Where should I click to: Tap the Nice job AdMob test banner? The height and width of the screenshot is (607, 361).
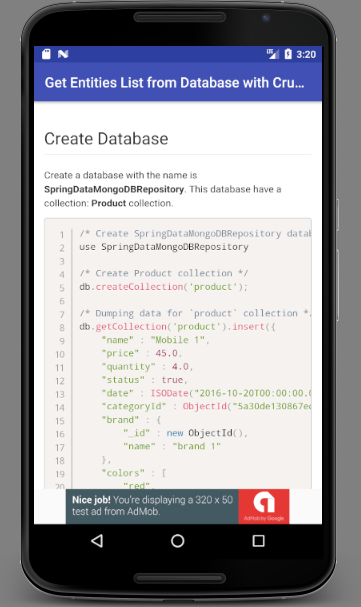(178, 506)
